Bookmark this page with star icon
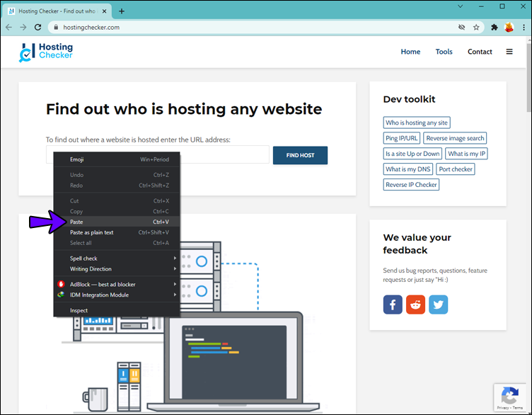The height and width of the screenshot is (415, 532). pyautogui.click(x=476, y=27)
